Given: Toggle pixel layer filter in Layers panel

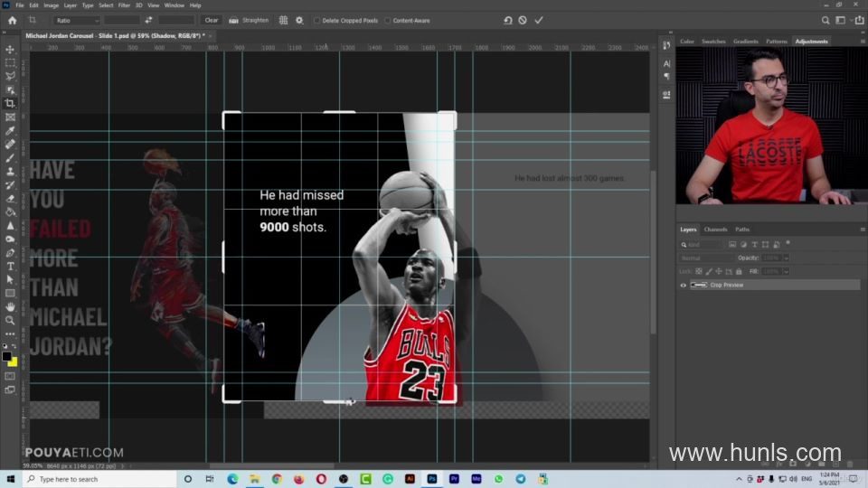Looking at the screenshot, I should click(x=732, y=245).
